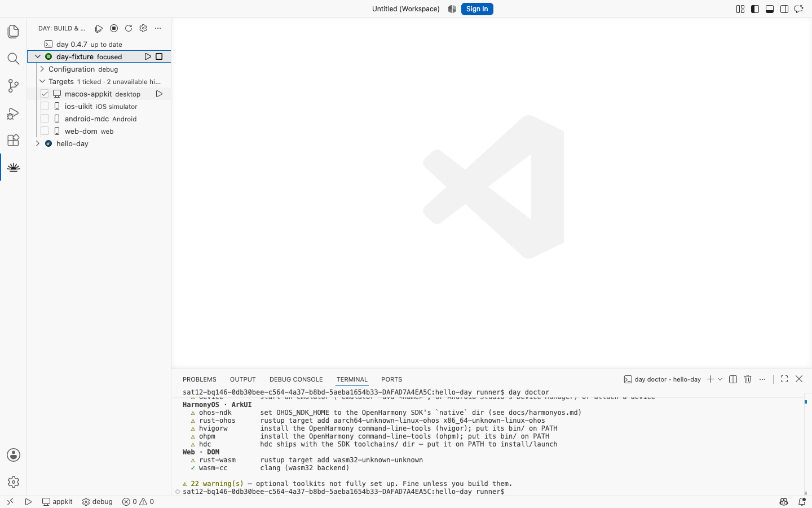
Task: Expand the Configuration debug node
Action: point(42,69)
